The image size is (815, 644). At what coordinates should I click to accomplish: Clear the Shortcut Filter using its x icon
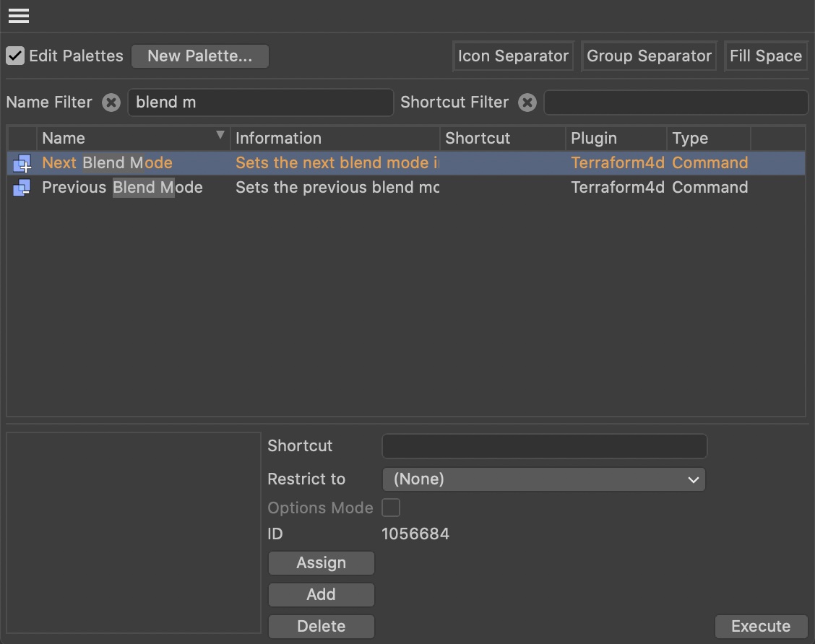[527, 103]
